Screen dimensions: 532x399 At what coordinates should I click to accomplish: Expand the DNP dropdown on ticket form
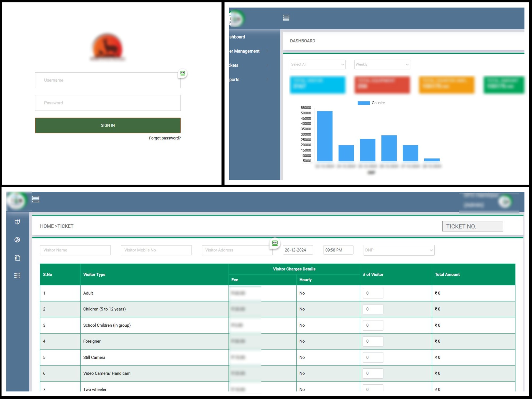399,250
